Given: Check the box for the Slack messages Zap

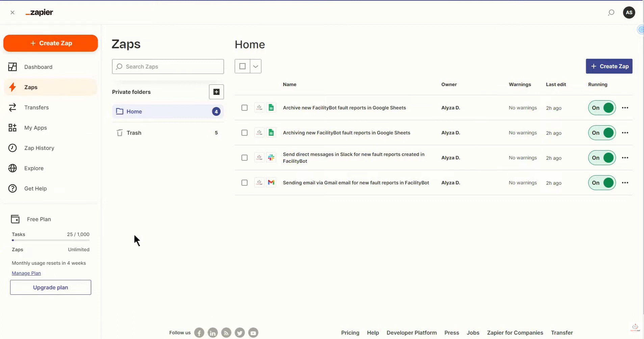Looking at the screenshot, I should point(244,158).
